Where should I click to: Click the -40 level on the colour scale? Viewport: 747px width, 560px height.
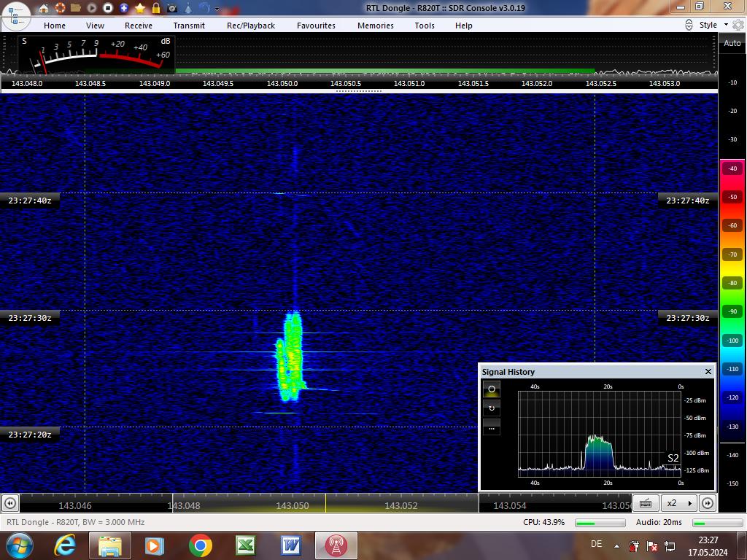click(x=732, y=168)
